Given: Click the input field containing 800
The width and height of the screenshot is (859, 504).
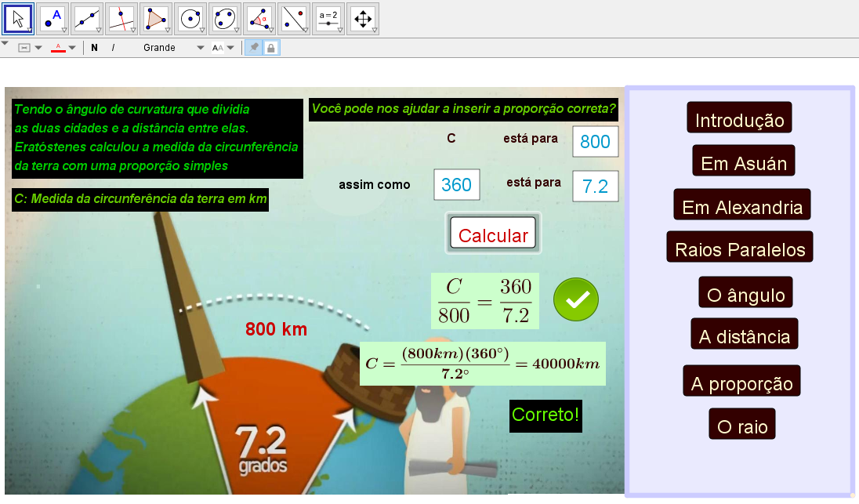Looking at the screenshot, I should [x=596, y=141].
